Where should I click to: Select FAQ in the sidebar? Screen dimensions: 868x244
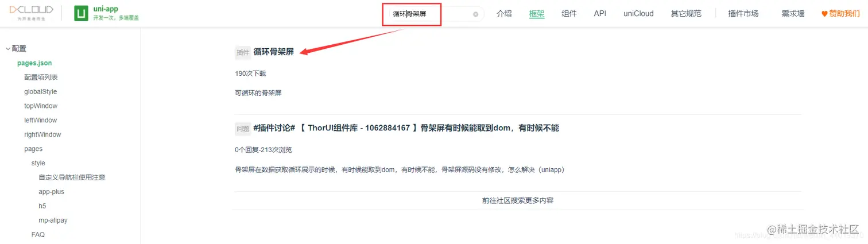[38, 235]
